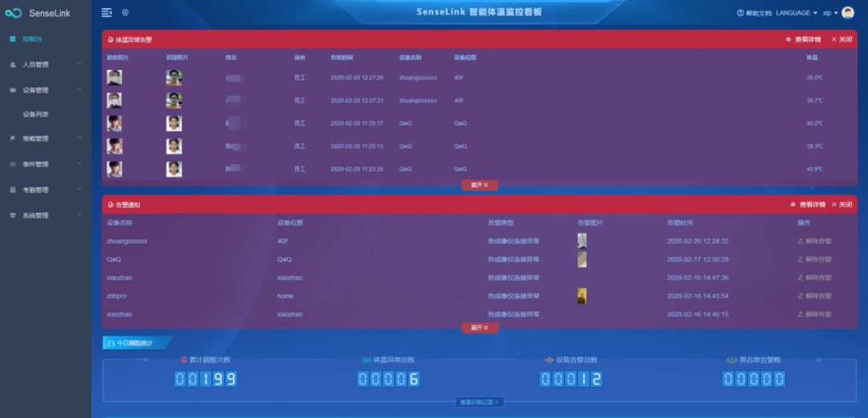Click the user avatar icon

pos(848,13)
